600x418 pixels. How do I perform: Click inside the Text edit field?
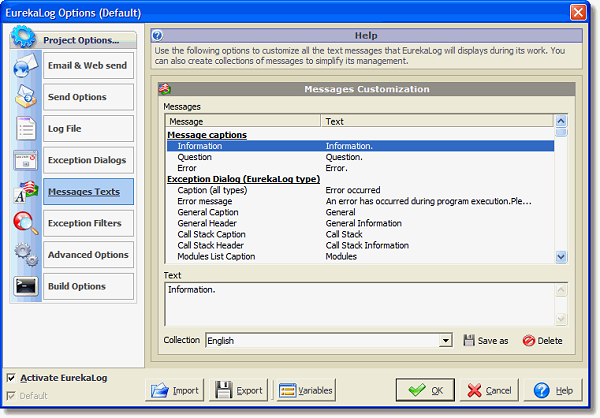[x=360, y=304]
